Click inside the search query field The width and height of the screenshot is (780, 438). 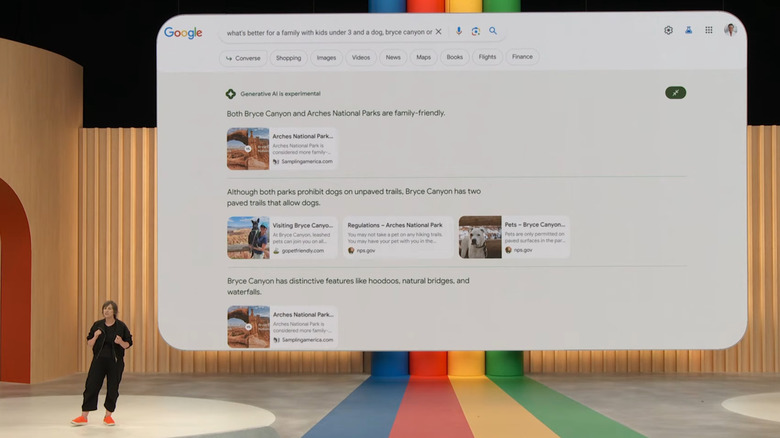pos(328,32)
